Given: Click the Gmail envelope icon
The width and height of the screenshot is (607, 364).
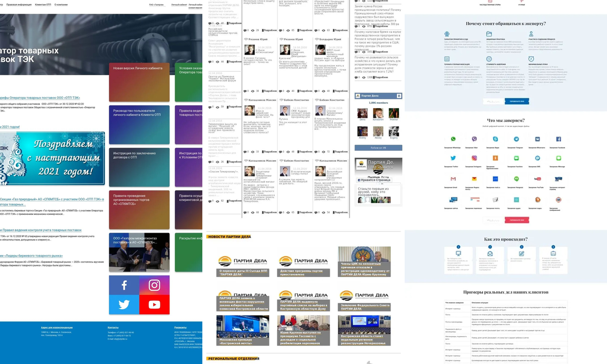Looking at the screenshot, I should (453, 178).
